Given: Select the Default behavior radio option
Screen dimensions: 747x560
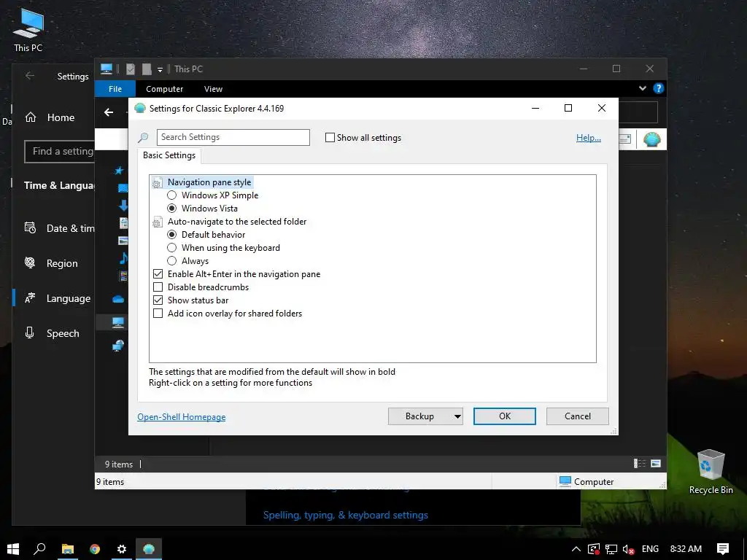Looking at the screenshot, I should coord(172,235).
